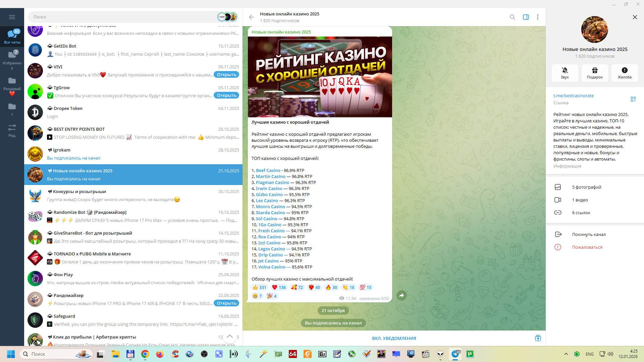Screen dimensions: 644x362
Task: Toggle the right info side panel icon
Action: pos(526,17)
